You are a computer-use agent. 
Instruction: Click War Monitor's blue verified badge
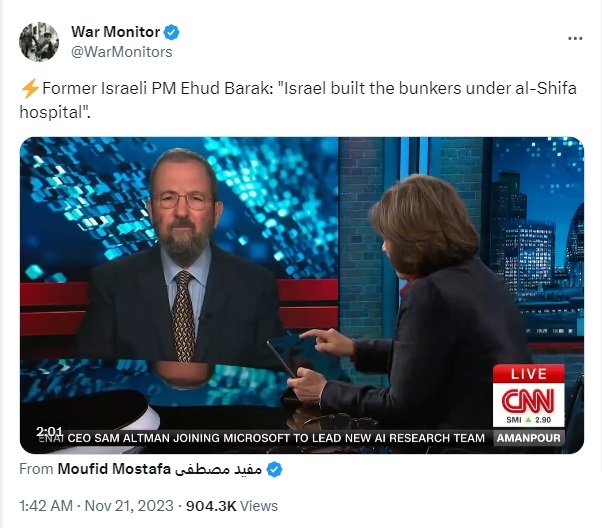click(x=172, y=32)
